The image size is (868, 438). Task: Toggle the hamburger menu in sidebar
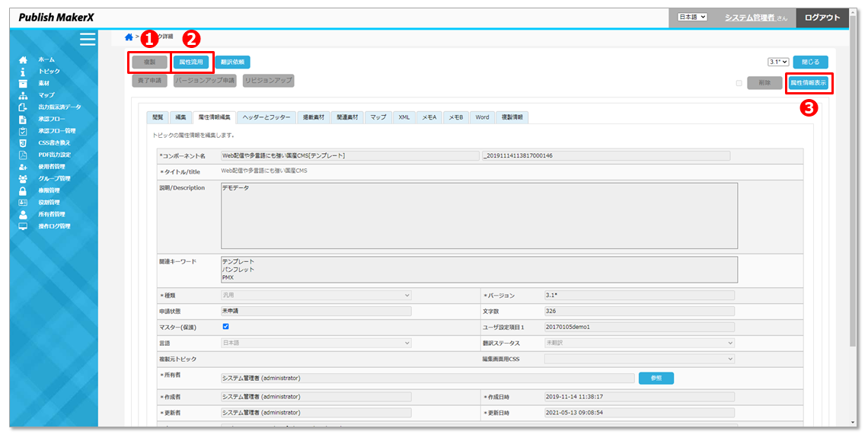[88, 40]
